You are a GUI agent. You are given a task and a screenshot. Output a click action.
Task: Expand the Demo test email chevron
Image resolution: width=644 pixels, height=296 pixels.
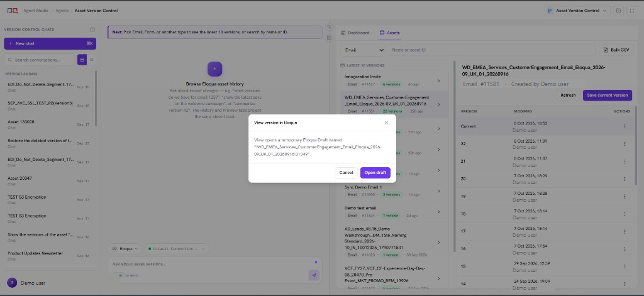[438, 212]
